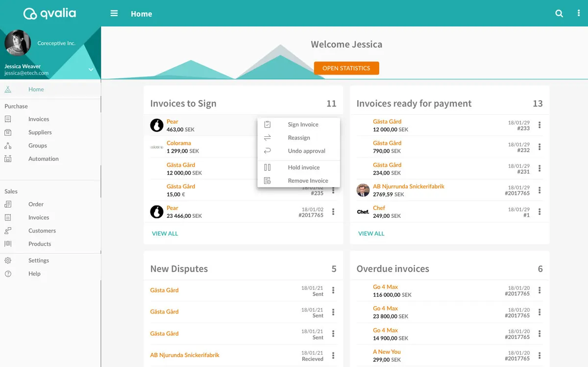Select Sign Invoice from context menu

[299, 125]
